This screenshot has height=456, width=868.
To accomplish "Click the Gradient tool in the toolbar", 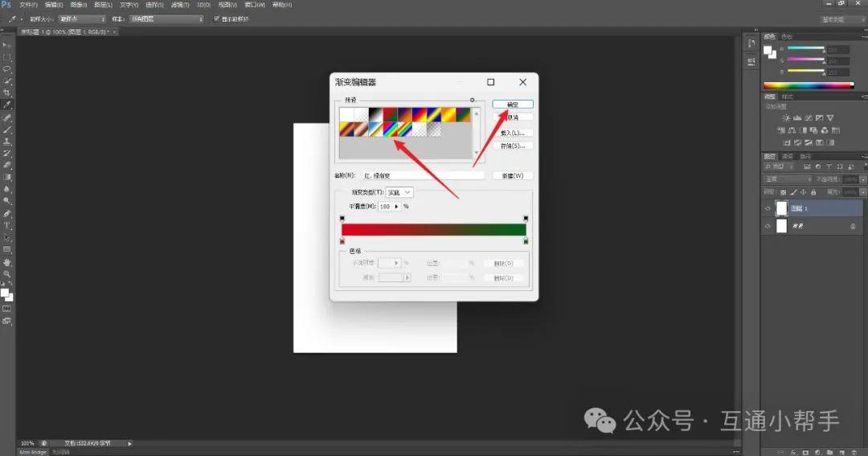I will (7, 177).
